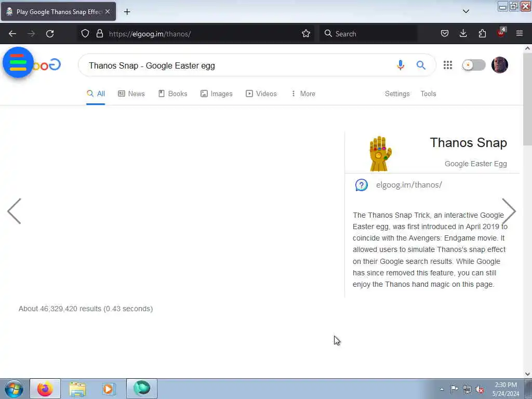
Task: Switch to the Images tab
Action: [x=217, y=94]
